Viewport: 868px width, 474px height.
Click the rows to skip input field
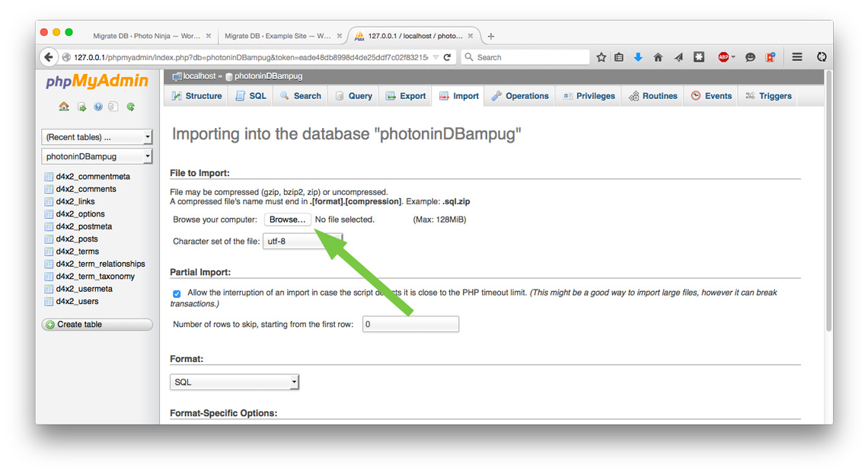(x=410, y=325)
